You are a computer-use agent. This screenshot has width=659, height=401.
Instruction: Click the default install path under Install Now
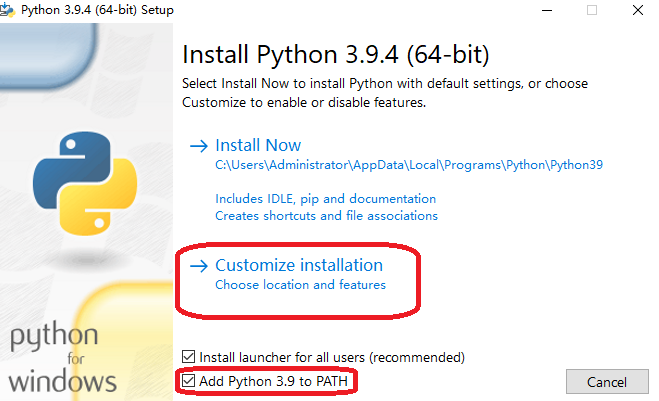(409, 165)
